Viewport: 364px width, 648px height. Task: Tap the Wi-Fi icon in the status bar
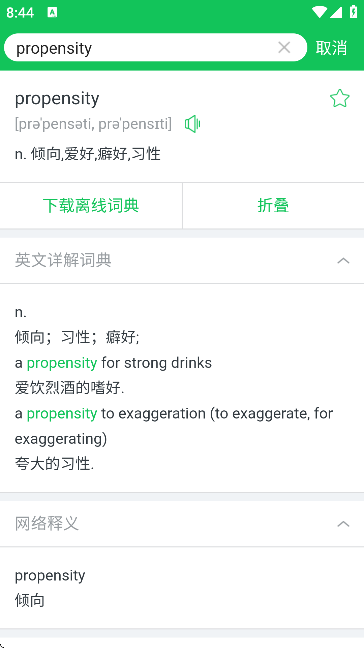click(x=319, y=12)
